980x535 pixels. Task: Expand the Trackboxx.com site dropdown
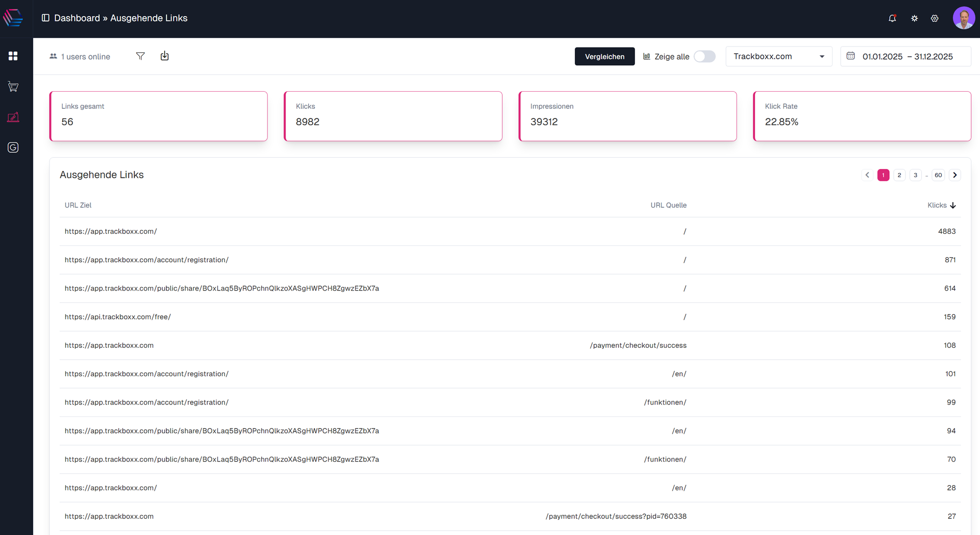pyautogui.click(x=779, y=56)
